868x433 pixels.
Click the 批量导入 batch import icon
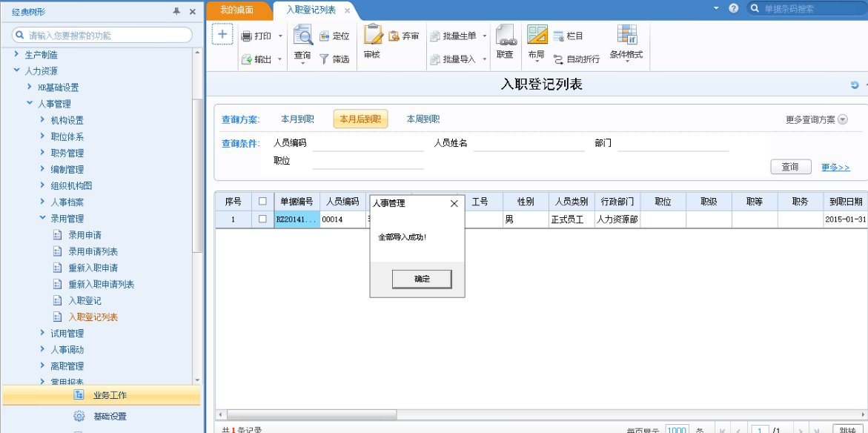pos(434,59)
